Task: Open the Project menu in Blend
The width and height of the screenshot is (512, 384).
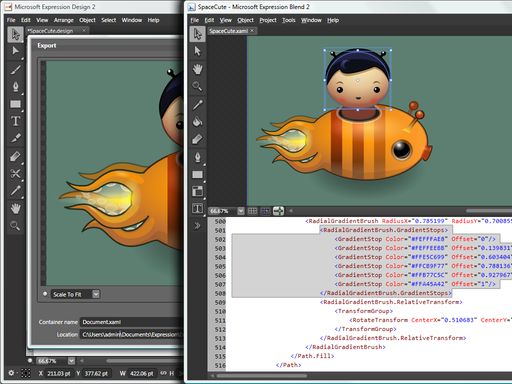Action: pos(268,20)
